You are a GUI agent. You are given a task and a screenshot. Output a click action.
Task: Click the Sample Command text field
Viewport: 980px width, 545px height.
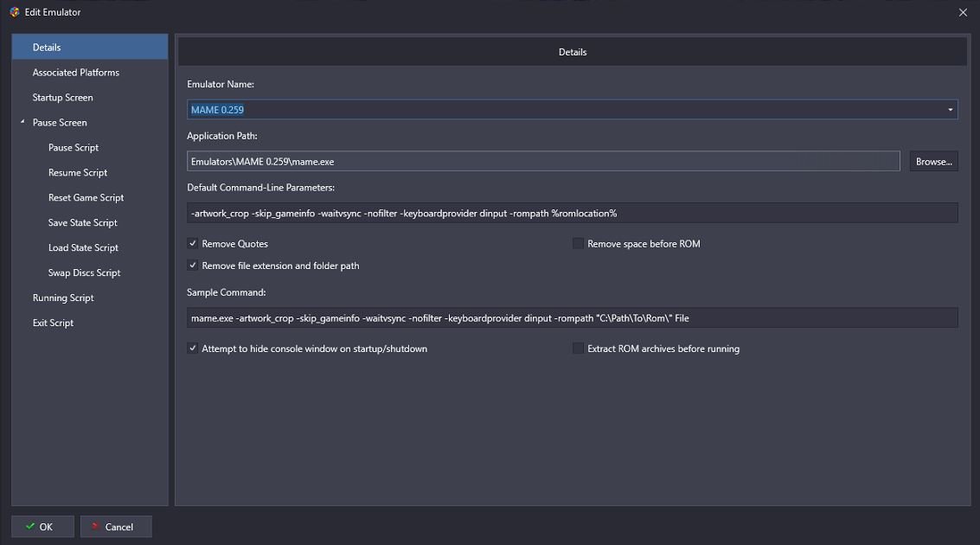point(572,318)
